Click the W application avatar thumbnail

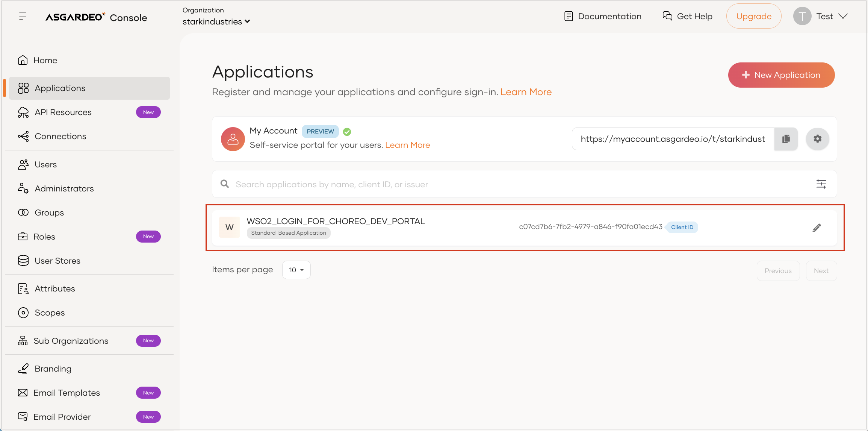click(230, 227)
